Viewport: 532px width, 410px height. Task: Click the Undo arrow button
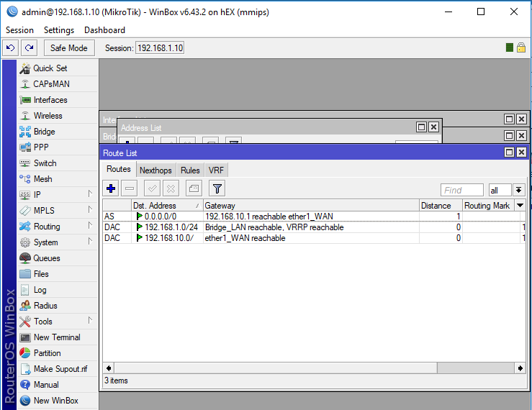[x=11, y=47]
